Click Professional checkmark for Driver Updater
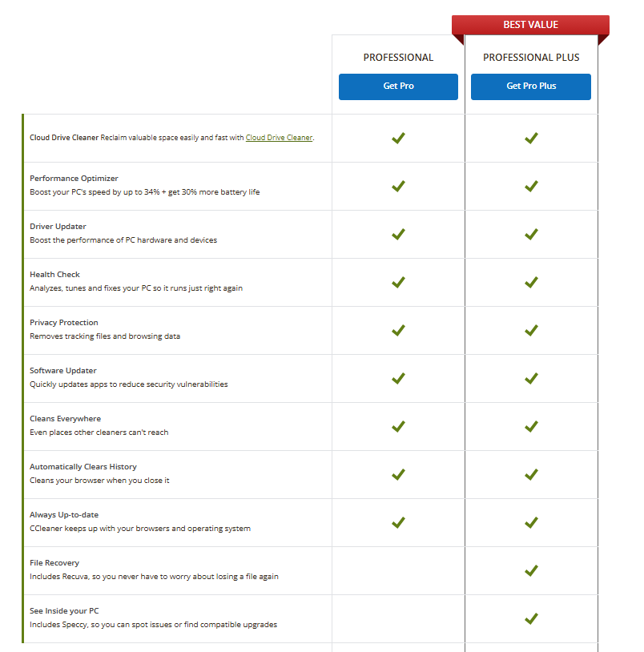This screenshot has width=644, height=652. [x=398, y=234]
